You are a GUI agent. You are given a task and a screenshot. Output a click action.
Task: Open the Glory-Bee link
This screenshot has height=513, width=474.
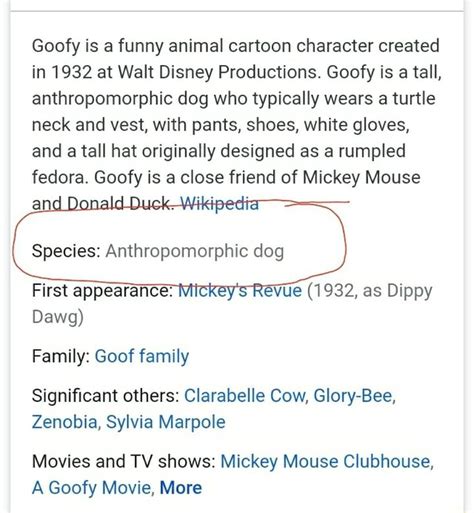pos(354,396)
